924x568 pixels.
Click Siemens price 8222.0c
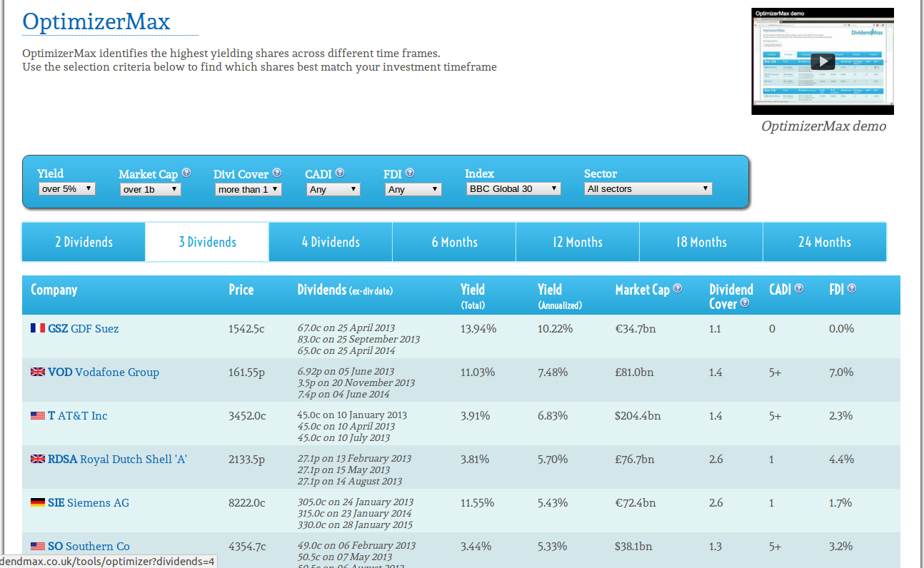click(247, 502)
